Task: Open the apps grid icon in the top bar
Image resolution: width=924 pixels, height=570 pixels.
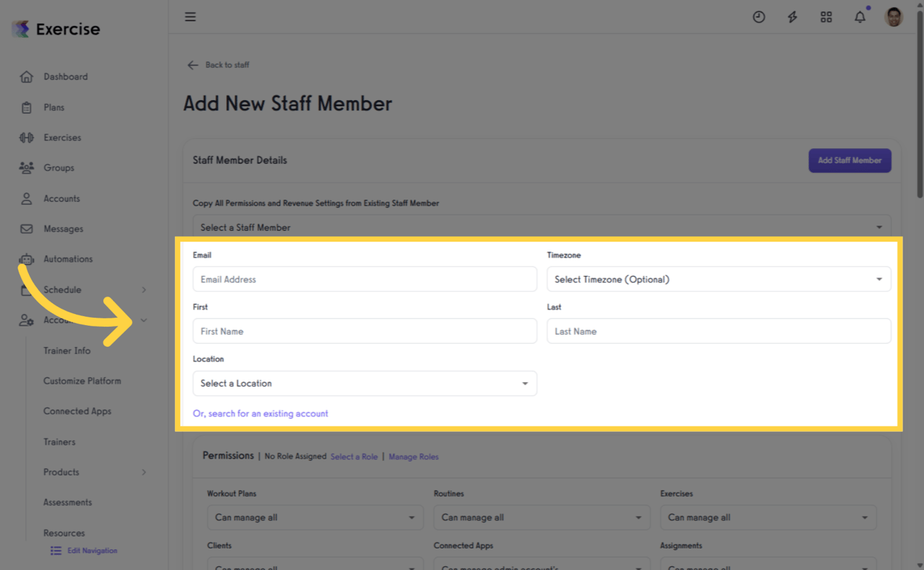Action: (826, 16)
